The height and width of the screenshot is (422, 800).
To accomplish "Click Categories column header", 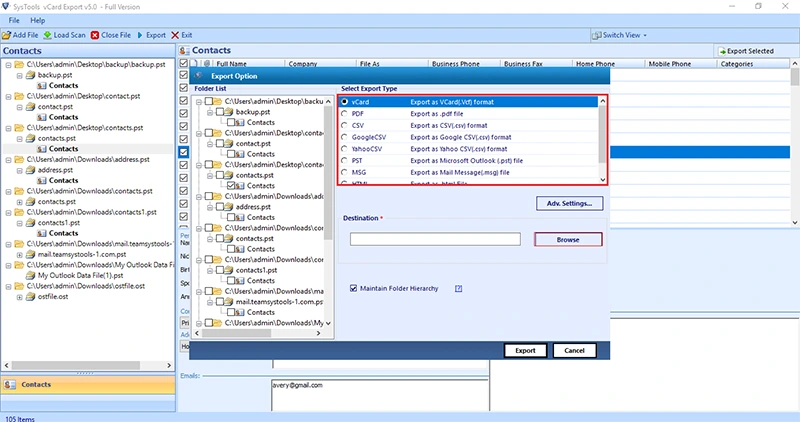I will [x=736, y=64].
